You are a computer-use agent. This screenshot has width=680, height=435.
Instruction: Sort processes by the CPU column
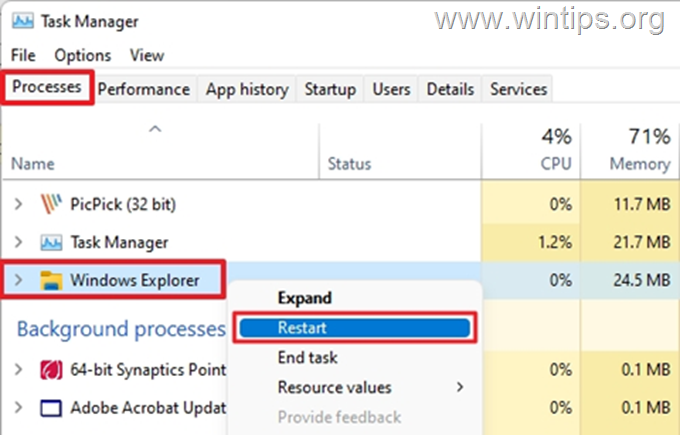coord(530,150)
